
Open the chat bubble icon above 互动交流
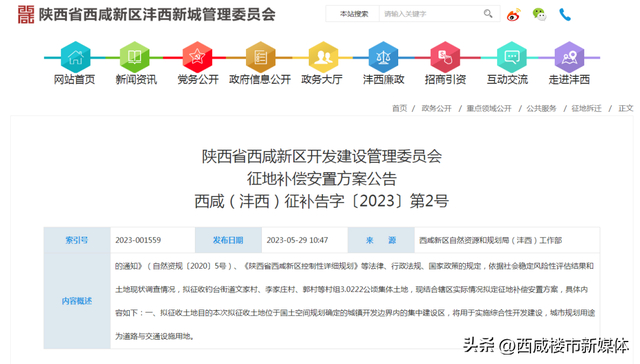(511, 57)
